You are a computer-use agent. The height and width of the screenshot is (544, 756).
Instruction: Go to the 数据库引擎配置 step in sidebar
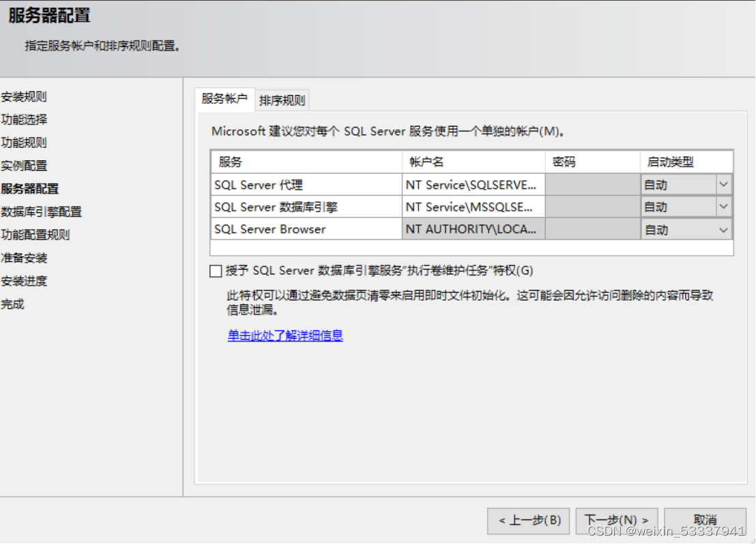41,212
